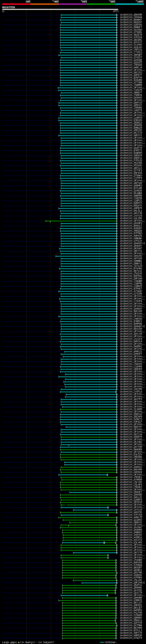
Task: Click hit label UniRef100_Q8H719
Action: pos(131,103)
